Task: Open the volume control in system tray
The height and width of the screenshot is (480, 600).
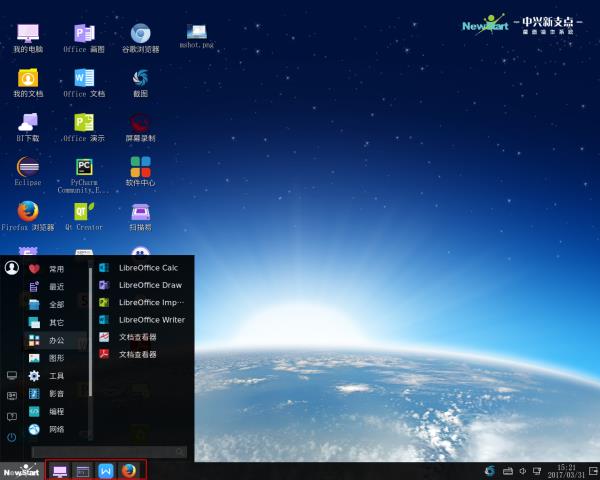Action: tap(523, 471)
